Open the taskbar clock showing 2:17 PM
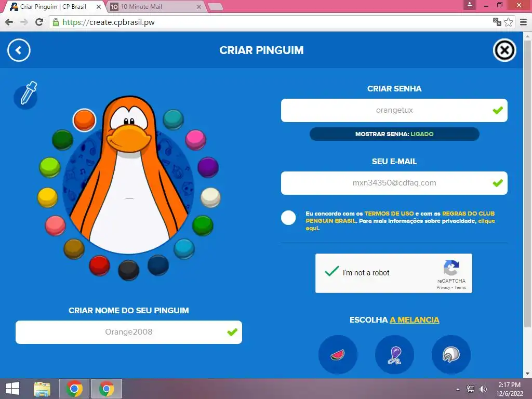 509,389
